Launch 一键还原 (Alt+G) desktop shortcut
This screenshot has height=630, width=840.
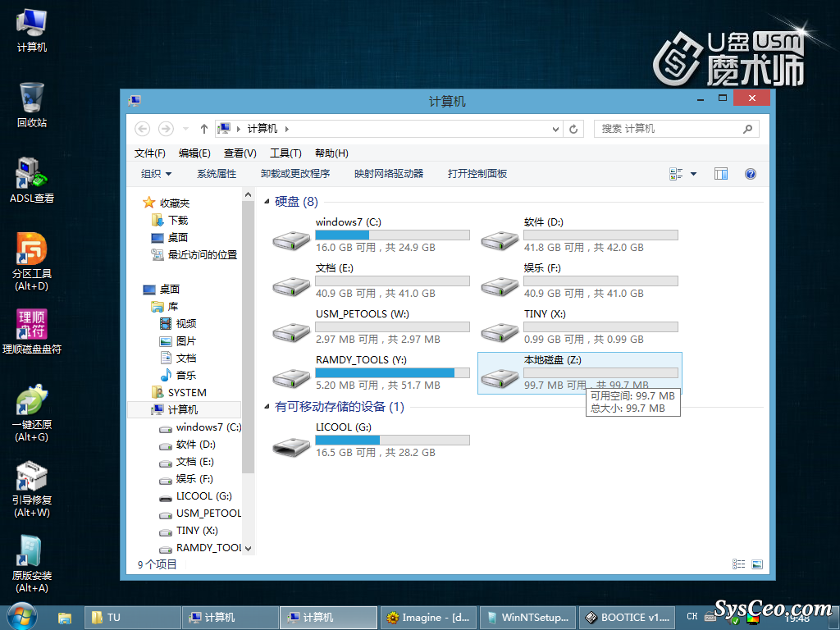pyautogui.click(x=32, y=413)
